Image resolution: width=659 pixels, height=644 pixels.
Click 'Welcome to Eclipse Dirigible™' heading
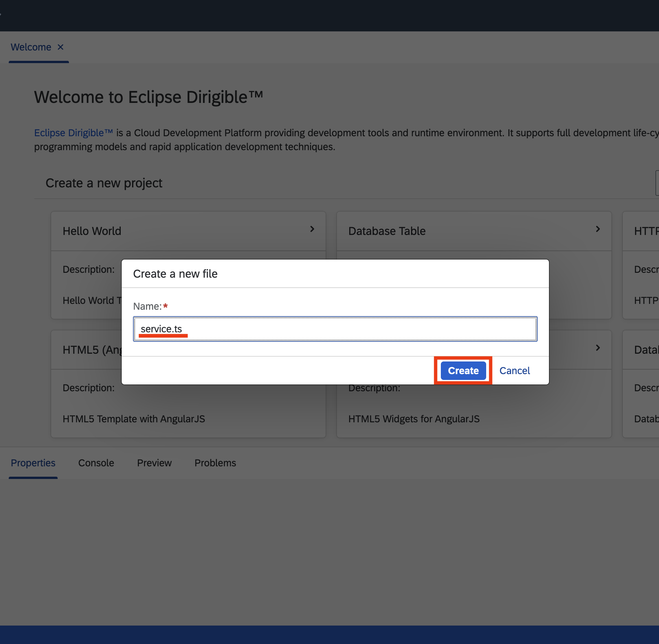[x=149, y=97]
